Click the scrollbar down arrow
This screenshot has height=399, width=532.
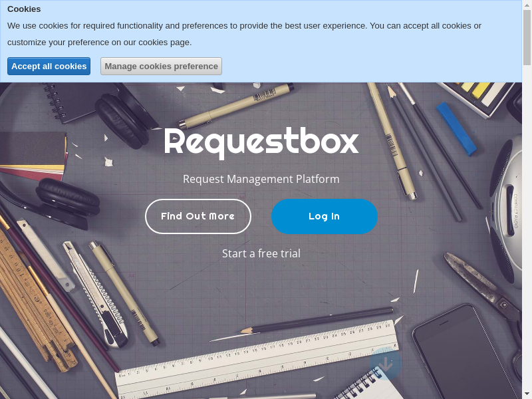point(527,394)
